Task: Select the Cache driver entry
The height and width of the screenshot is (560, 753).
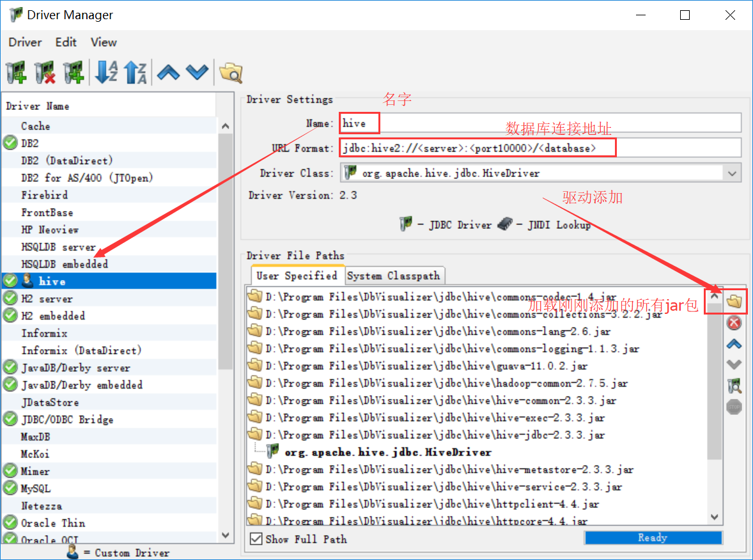Action: 109,126
